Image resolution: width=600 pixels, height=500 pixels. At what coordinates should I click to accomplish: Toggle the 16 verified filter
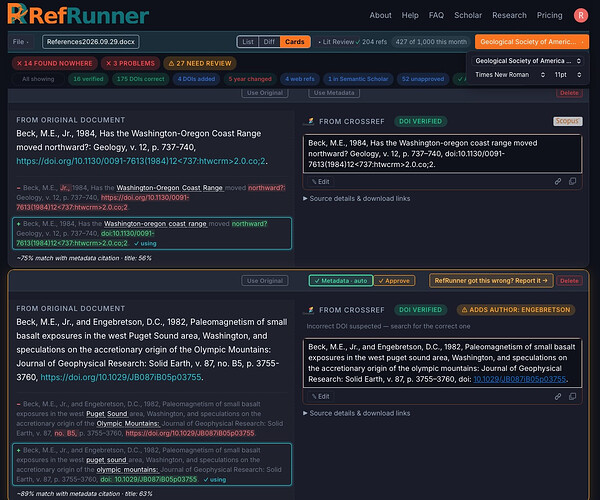pyautogui.click(x=88, y=79)
